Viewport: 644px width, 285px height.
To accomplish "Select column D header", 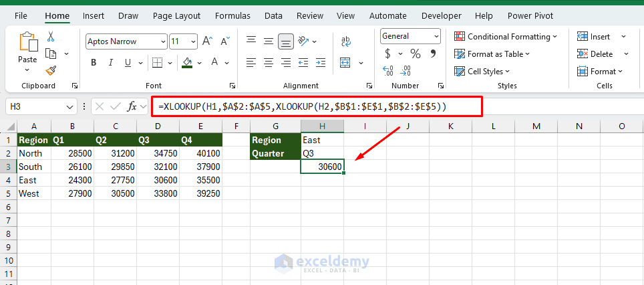I will (158, 126).
